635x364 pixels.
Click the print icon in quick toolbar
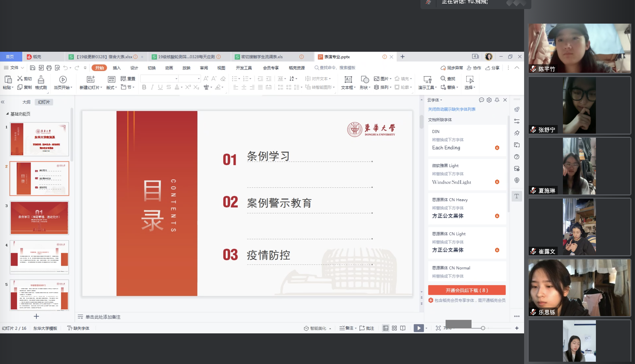coord(49,68)
